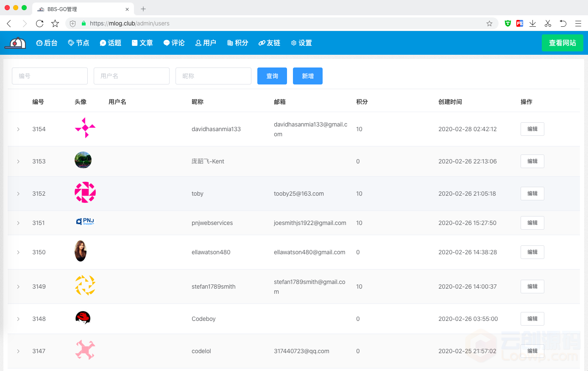Open the 文章 articles menu
This screenshot has width=588, height=371.
click(142, 43)
